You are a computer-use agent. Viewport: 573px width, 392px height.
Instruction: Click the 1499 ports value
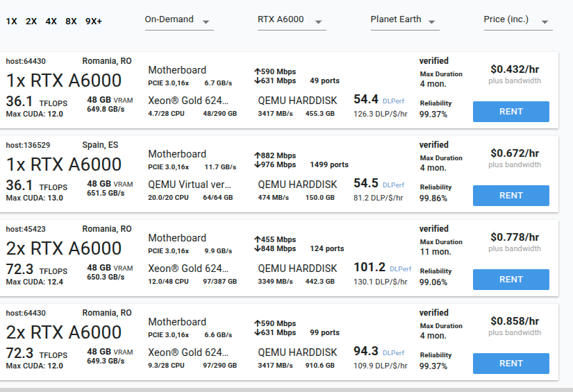tap(329, 164)
